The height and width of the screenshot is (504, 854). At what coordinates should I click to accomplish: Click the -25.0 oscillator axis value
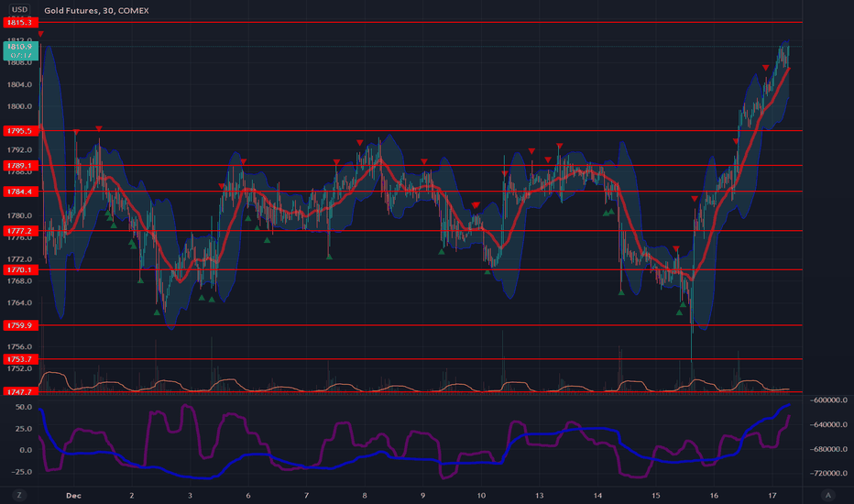click(22, 472)
